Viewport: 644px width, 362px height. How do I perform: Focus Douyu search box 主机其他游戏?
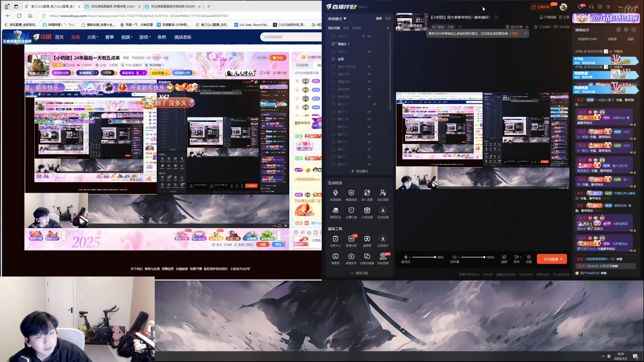click(x=291, y=37)
